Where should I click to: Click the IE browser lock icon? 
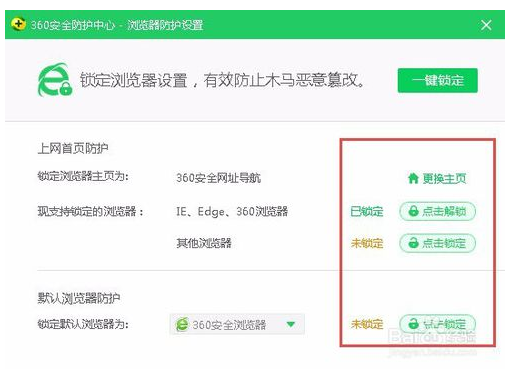pos(55,80)
